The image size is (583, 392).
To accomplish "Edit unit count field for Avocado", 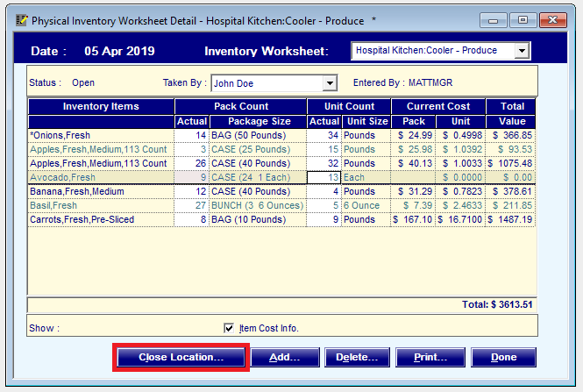I will [324, 177].
